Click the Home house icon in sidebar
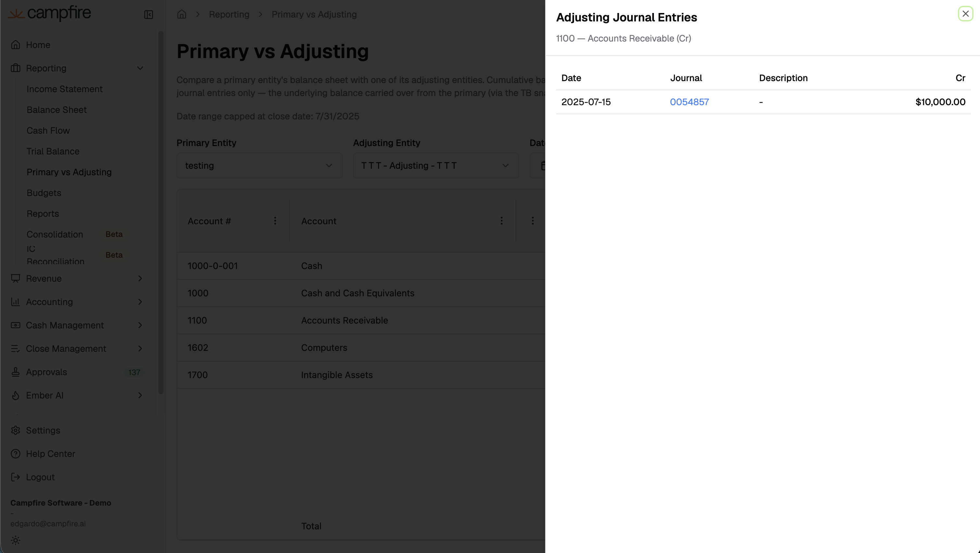The image size is (980, 553). (16, 45)
